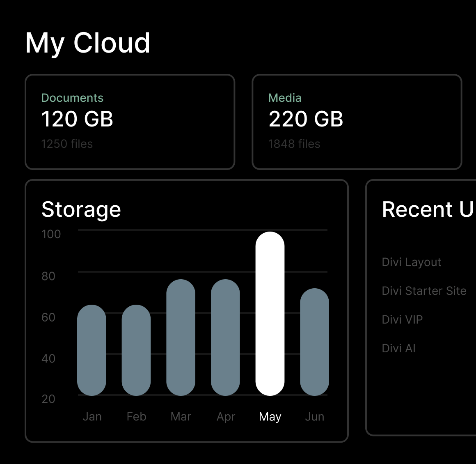Click the Storage panel heading
The height and width of the screenshot is (464, 476).
click(81, 209)
